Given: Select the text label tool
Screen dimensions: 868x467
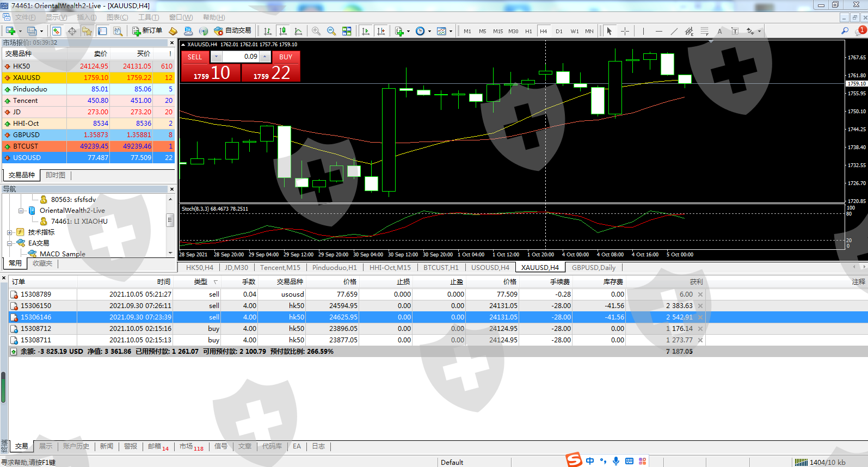Looking at the screenshot, I should click(735, 31).
